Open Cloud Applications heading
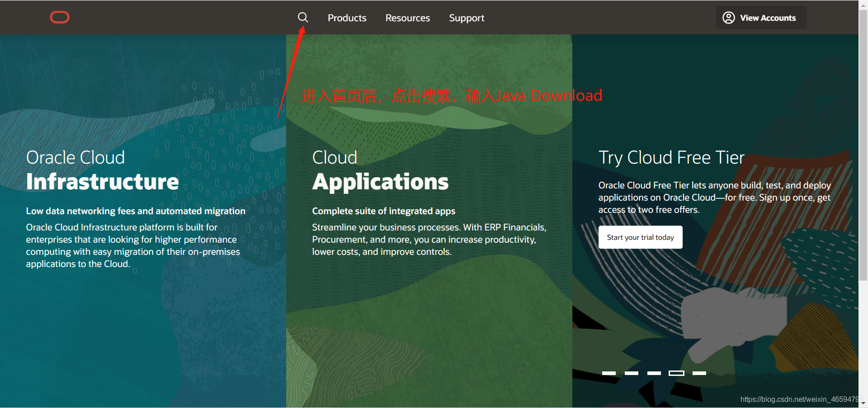Viewport: 868px width, 408px height. pos(380,170)
